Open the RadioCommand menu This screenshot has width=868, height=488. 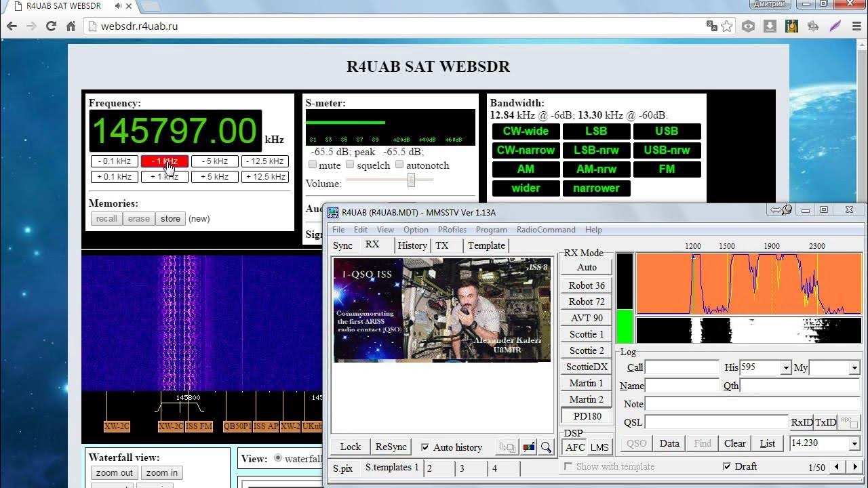546,230
